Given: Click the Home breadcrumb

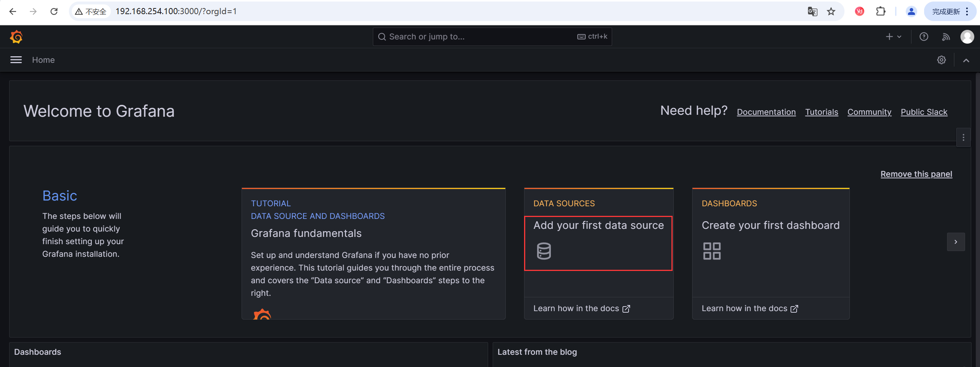Looking at the screenshot, I should [x=43, y=60].
